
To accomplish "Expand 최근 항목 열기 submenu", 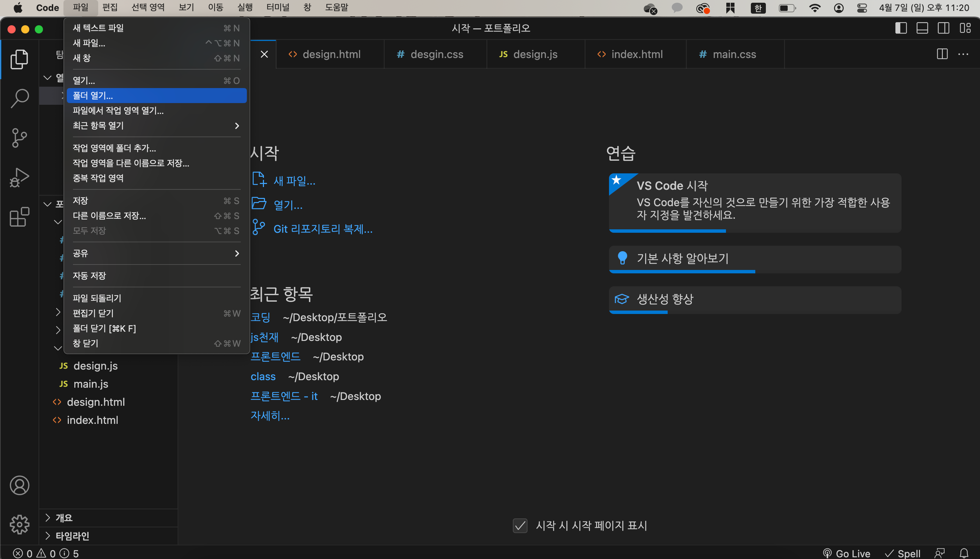I will [x=157, y=126].
